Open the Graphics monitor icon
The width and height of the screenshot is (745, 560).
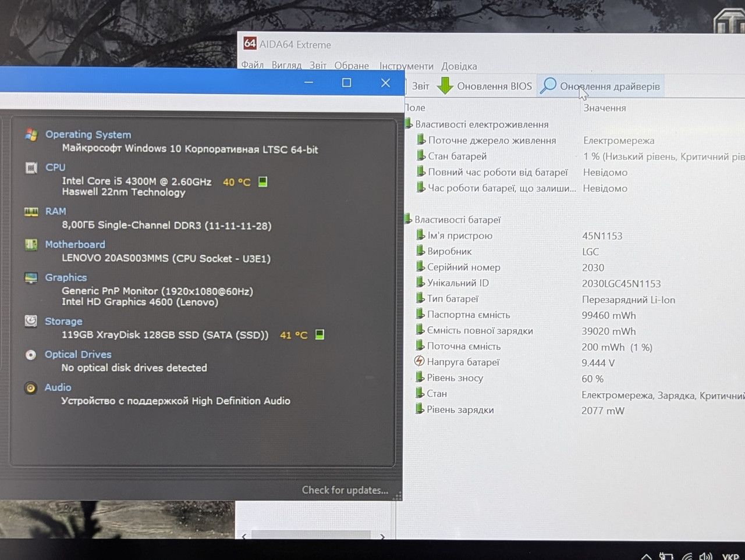coord(31,278)
